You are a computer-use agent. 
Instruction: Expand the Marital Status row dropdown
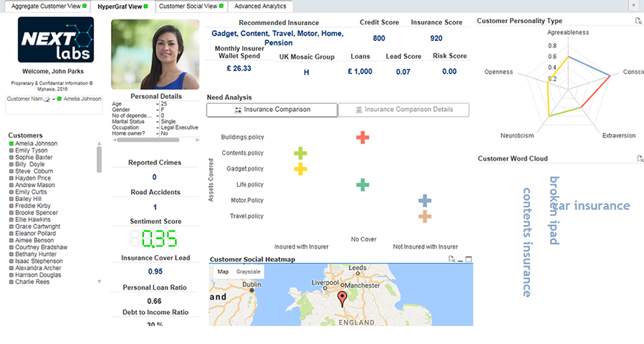(x=158, y=122)
